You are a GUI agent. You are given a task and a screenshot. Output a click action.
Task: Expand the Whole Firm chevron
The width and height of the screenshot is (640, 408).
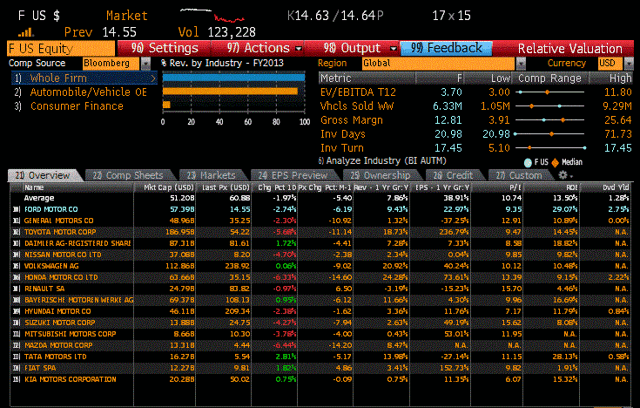click(153, 78)
